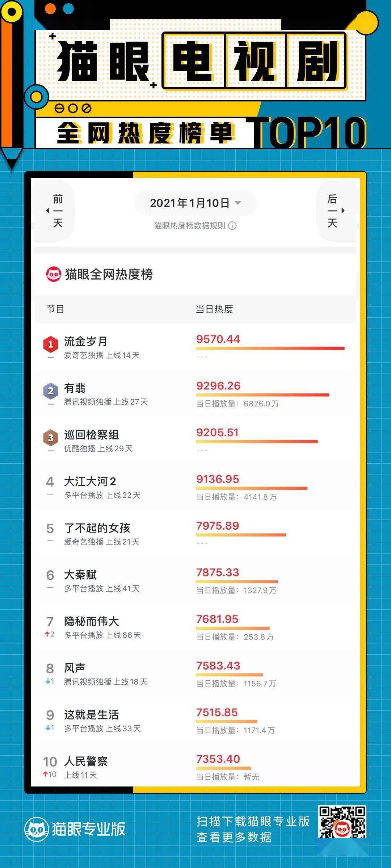Viewport: 391px width, 868px height.
Task: Click the 猫眼专业版 cat logo in footer
Action: [37, 829]
